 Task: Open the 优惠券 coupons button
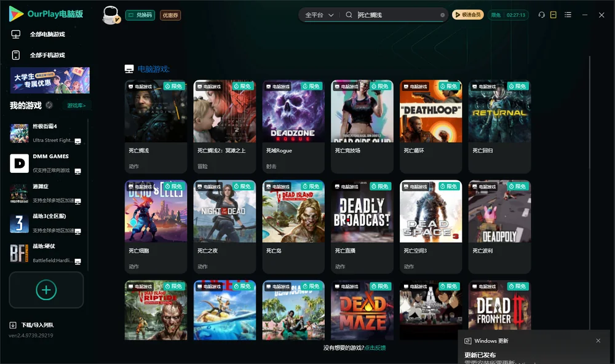tap(170, 15)
